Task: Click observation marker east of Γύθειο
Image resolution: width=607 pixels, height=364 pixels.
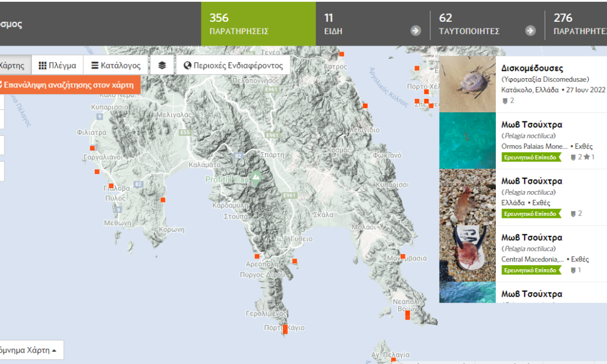Action: pyautogui.click(x=294, y=261)
